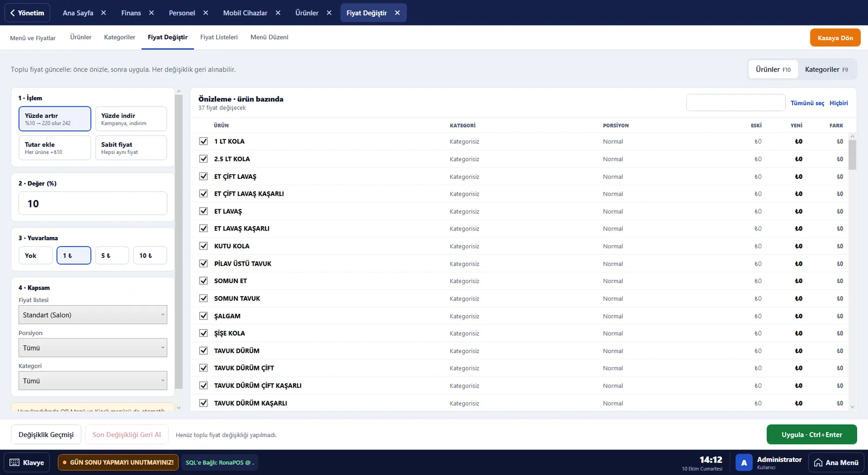Choose 10 ₺ rounding option

150,255
